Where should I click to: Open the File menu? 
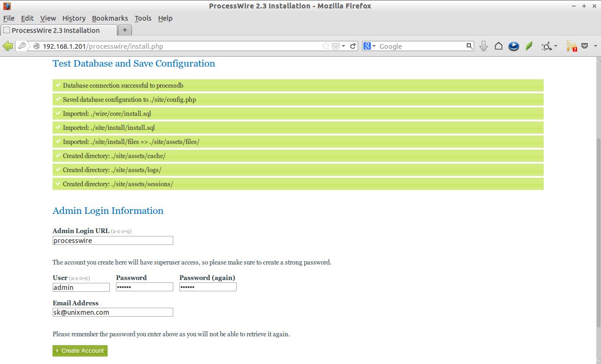point(9,18)
